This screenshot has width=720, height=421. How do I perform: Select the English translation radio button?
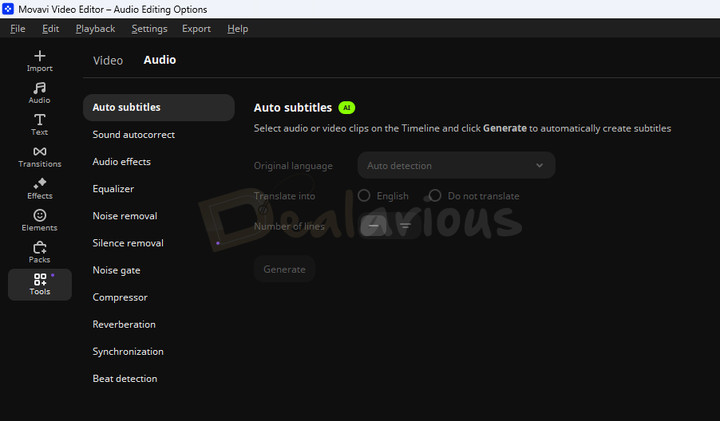[364, 196]
